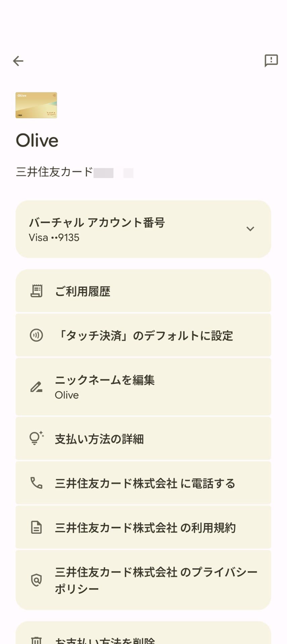Open 三井住友カード株式会社 の利用規約
Image resolution: width=287 pixels, height=644 pixels.
[143, 527]
